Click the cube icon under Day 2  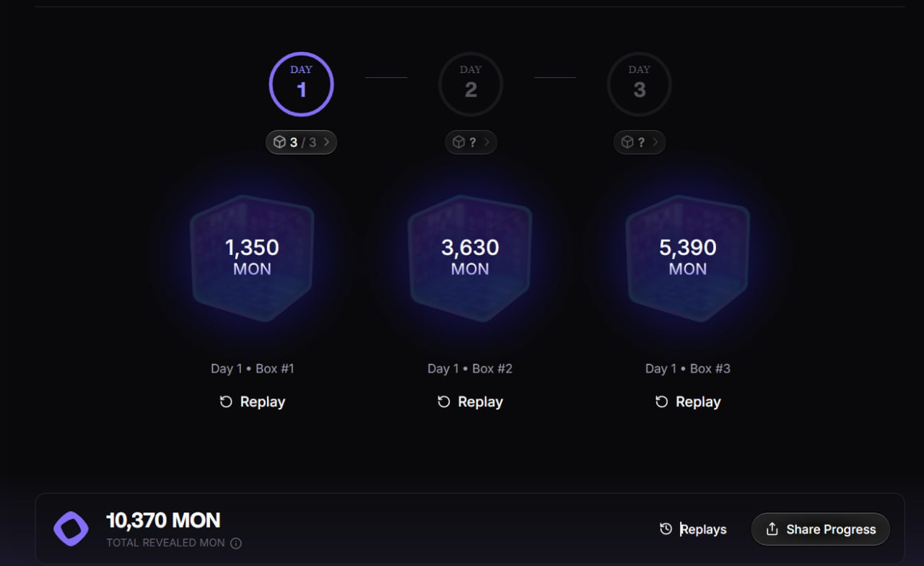[458, 142]
